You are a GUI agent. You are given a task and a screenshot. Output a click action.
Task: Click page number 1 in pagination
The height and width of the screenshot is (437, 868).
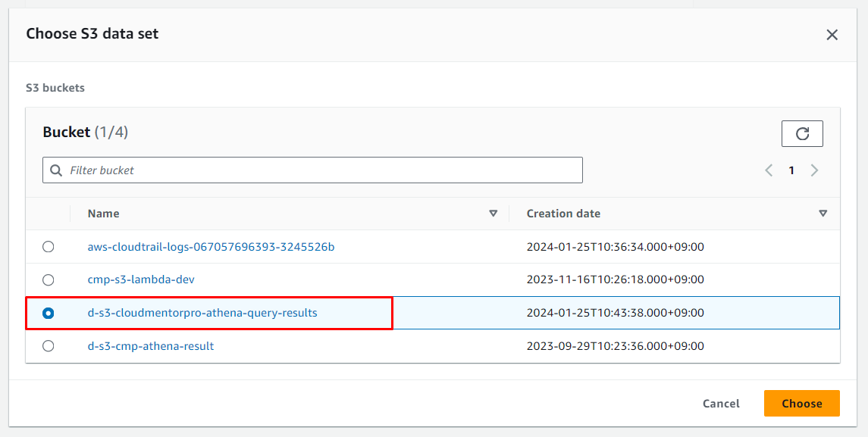pyautogui.click(x=791, y=170)
